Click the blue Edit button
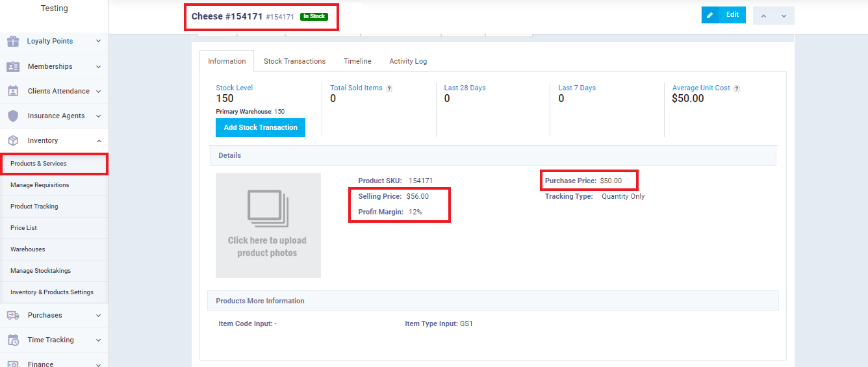Image resolution: width=868 pixels, height=367 pixels. pyautogui.click(x=723, y=15)
